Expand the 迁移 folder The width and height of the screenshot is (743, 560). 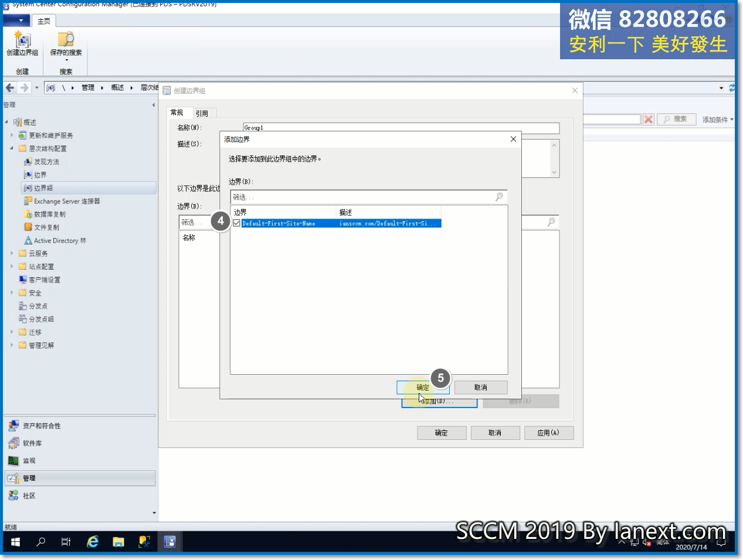click(x=12, y=332)
